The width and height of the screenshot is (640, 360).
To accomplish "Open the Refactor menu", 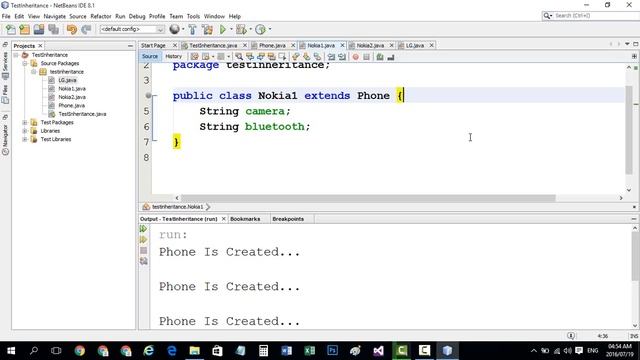I will [101, 16].
